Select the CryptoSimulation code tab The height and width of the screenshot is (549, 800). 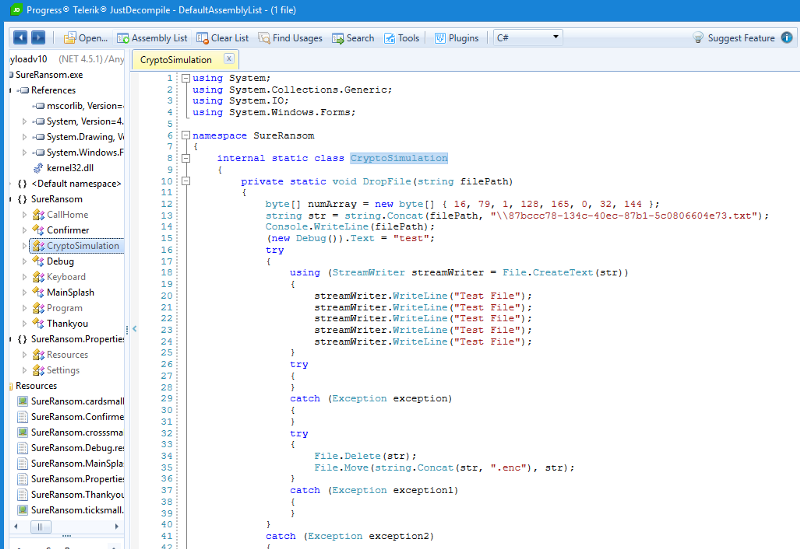pyautogui.click(x=176, y=60)
